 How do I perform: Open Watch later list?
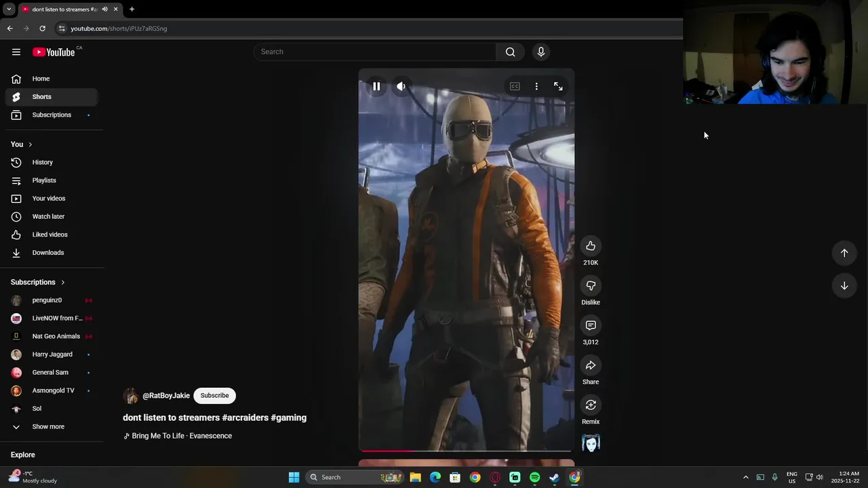pyautogui.click(x=52, y=217)
